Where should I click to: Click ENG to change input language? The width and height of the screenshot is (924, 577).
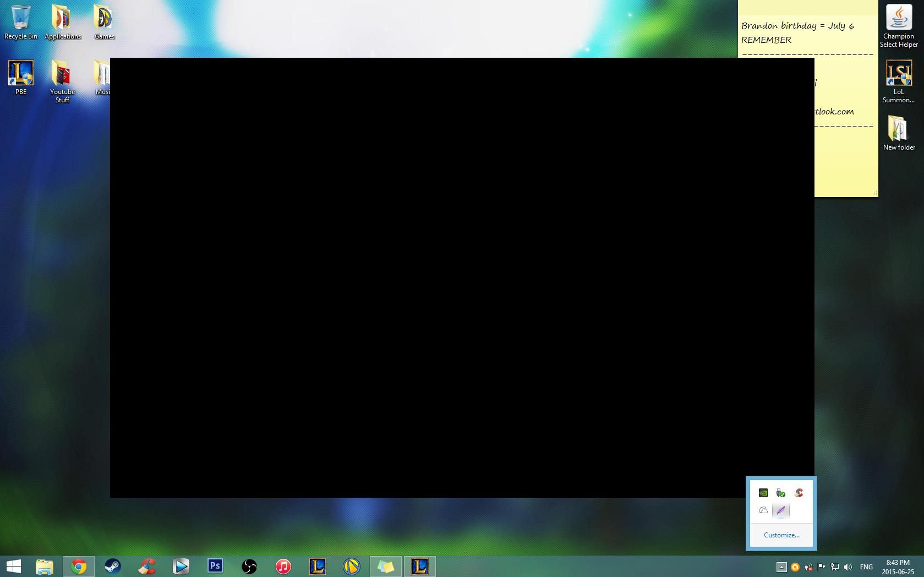(866, 567)
